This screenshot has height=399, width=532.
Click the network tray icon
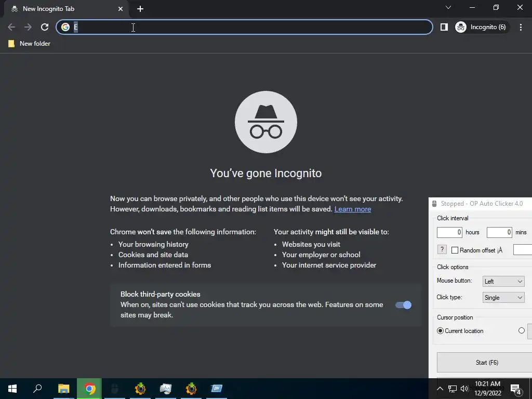pos(453,389)
